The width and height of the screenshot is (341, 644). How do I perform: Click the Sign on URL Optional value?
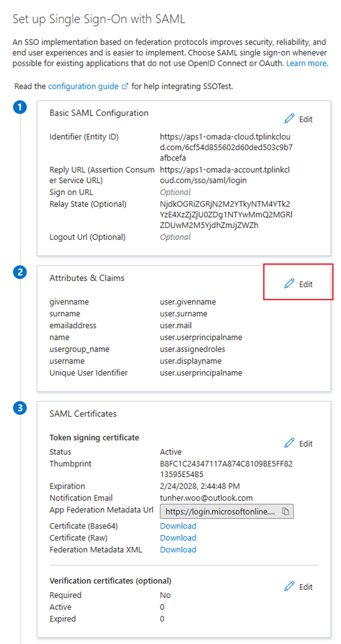pyautogui.click(x=175, y=192)
